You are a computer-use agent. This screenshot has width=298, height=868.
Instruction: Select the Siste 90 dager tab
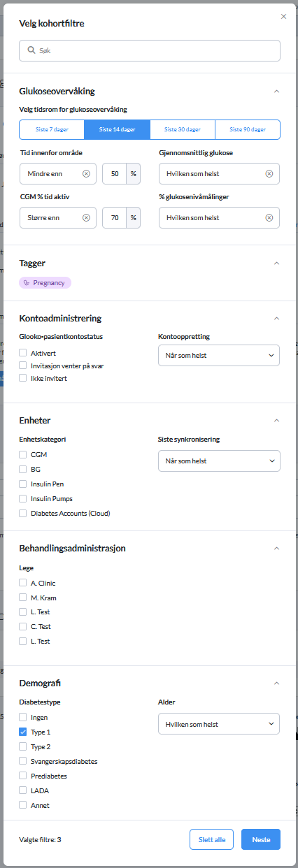coord(248,129)
